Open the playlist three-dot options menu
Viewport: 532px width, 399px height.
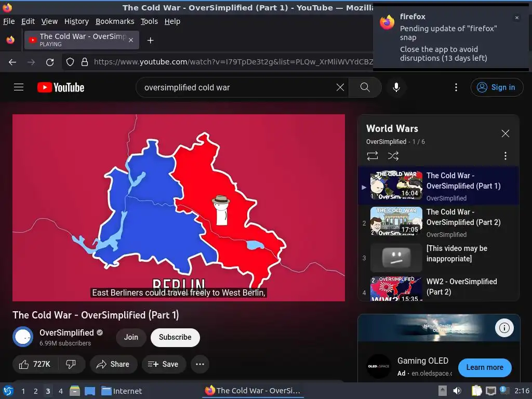(x=505, y=156)
